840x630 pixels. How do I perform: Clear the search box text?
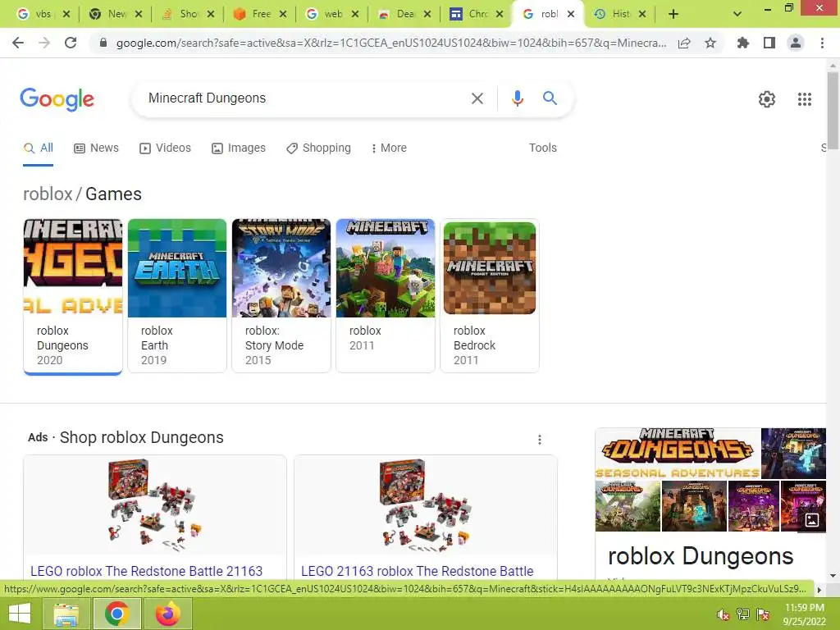pyautogui.click(x=477, y=98)
